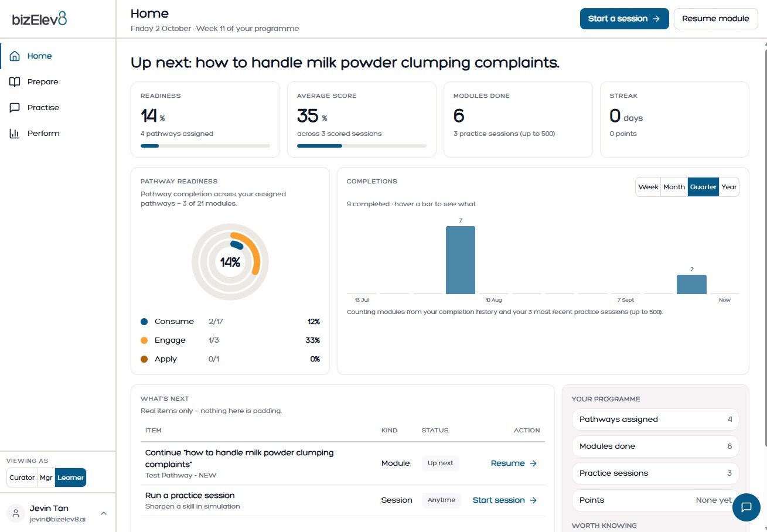This screenshot has height=532, width=767.
Task: Click the Readiness progress bar
Action: (x=205, y=146)
